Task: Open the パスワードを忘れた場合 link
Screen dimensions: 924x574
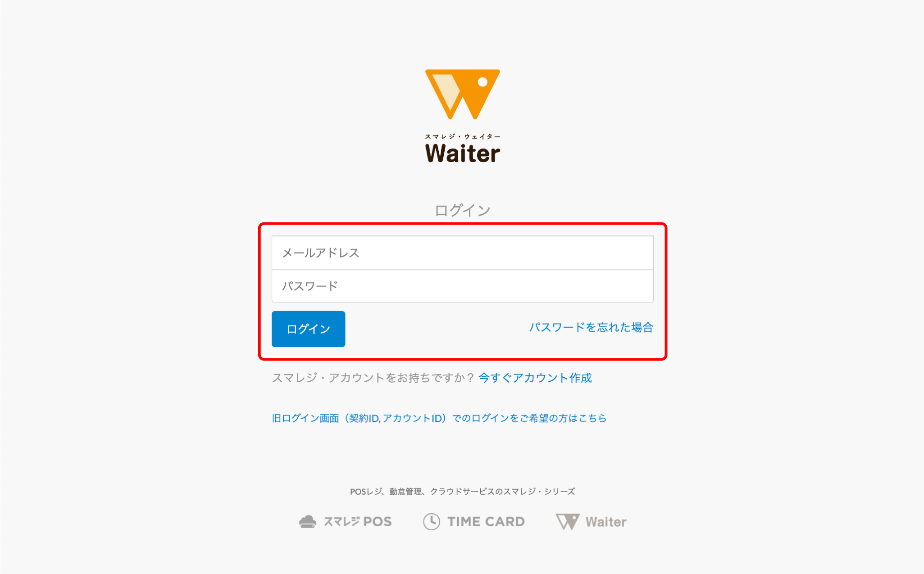Action: point(591,327)
